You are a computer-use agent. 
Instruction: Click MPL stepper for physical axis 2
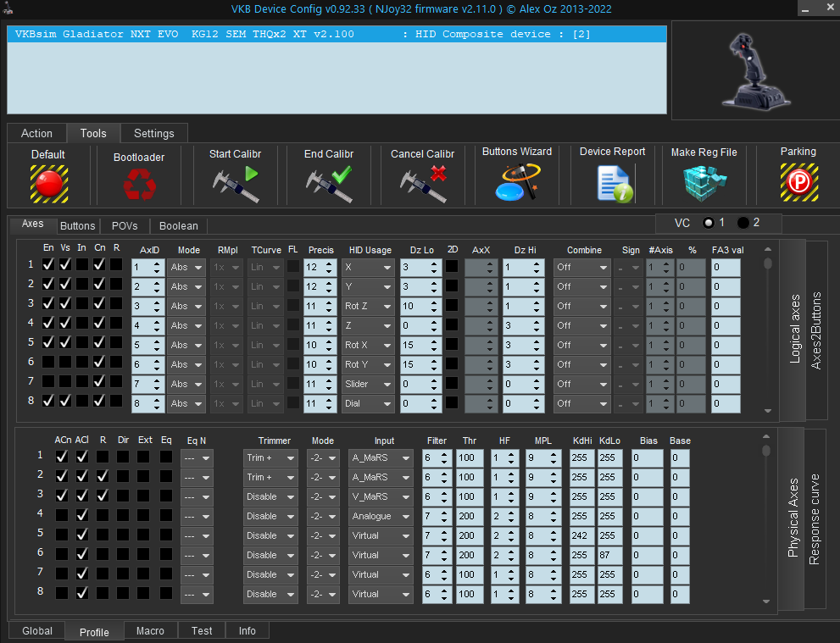coord(554,478)
